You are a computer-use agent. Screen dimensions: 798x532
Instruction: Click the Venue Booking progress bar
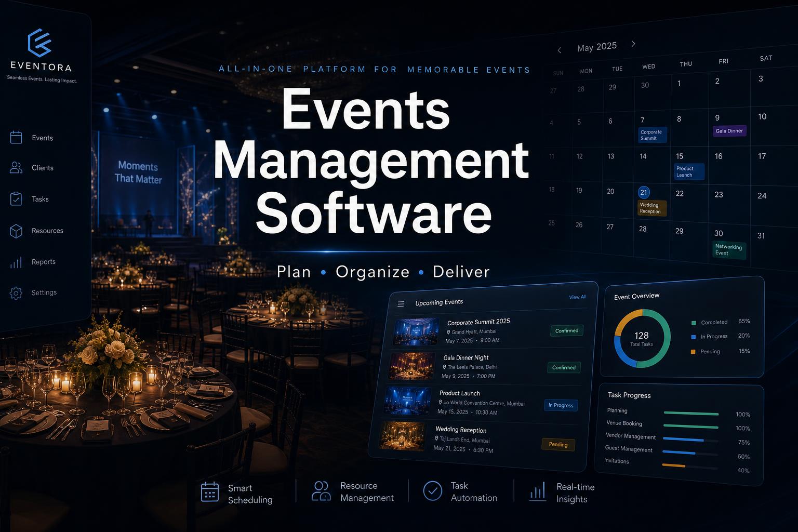coord(691,426)
